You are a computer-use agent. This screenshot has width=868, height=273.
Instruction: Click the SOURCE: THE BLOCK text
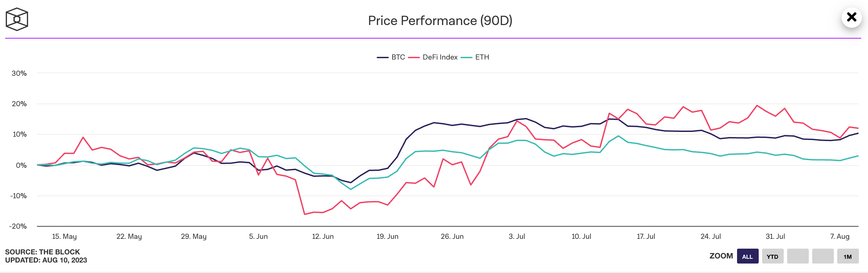click(42, 252)
